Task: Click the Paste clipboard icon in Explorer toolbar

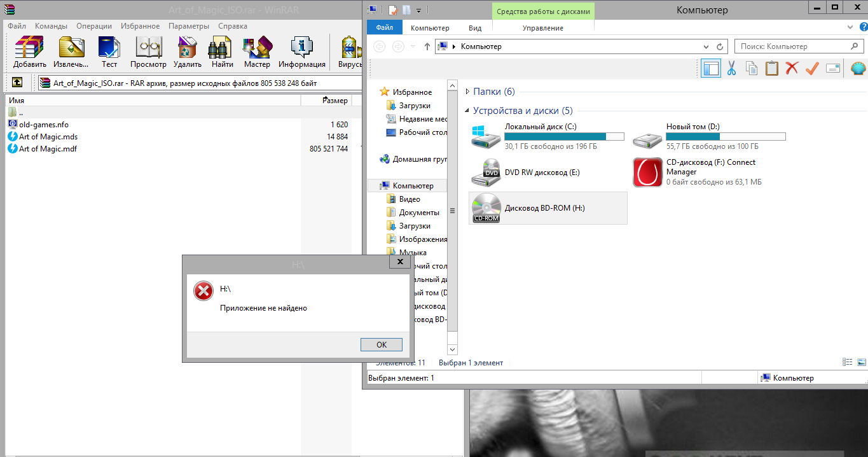Action: pos(772,68)
